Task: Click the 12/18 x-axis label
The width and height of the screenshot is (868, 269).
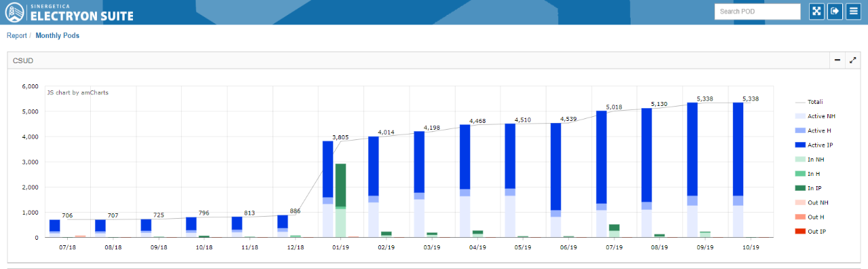Action: [x=295, y=248]
